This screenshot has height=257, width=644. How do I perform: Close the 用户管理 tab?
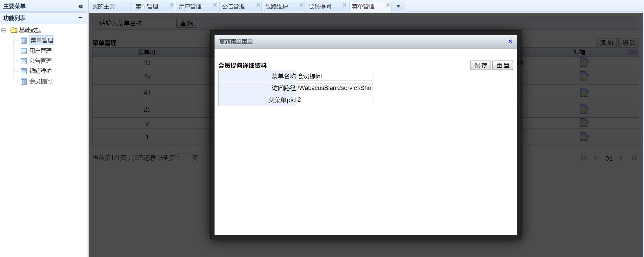point(215,5)
